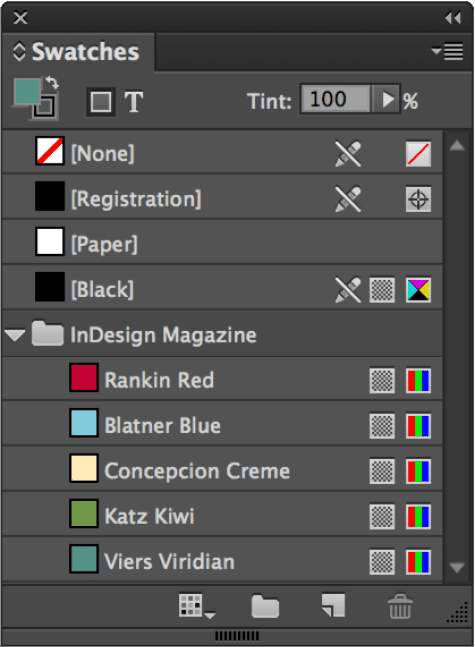Click CMYK mode icon on [Black]
Screen dimensions: 475x647
tap(418, 290)
